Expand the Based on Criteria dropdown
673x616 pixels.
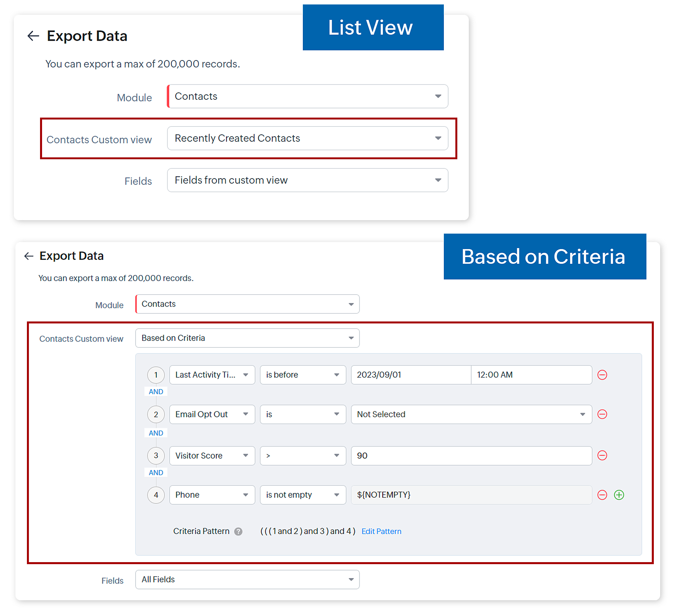coord(247,338)
